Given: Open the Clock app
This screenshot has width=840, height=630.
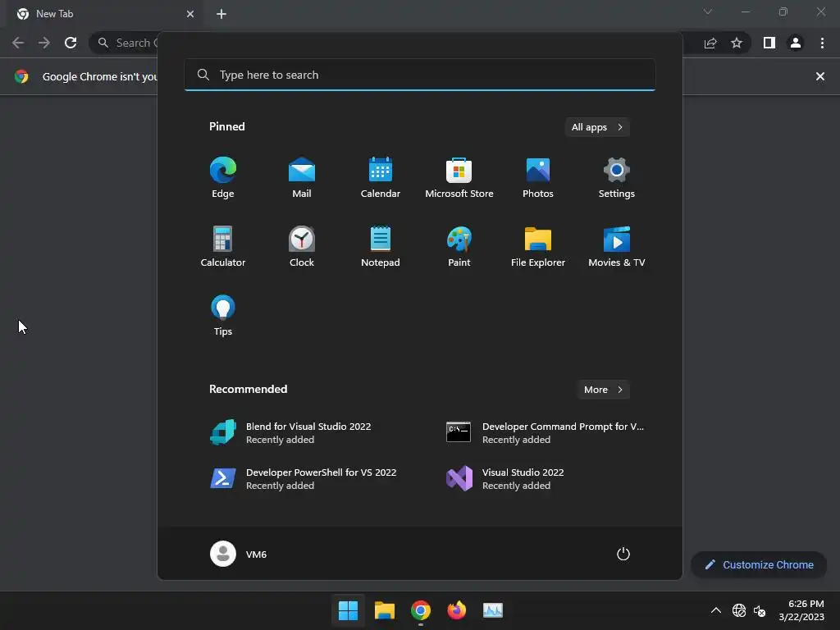Looking at the screenshot, I should click(302, 246).
